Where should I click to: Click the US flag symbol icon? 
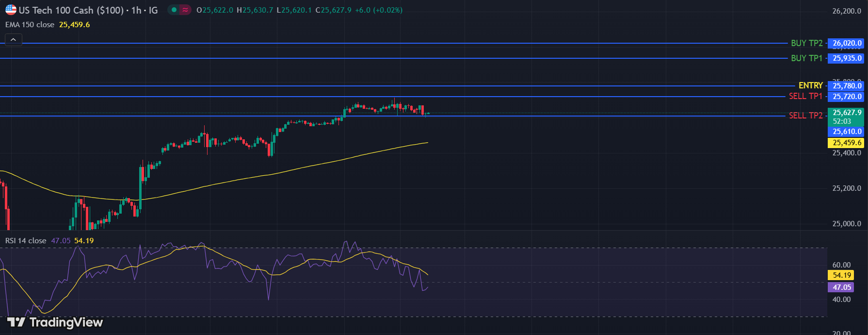point(11,10)
